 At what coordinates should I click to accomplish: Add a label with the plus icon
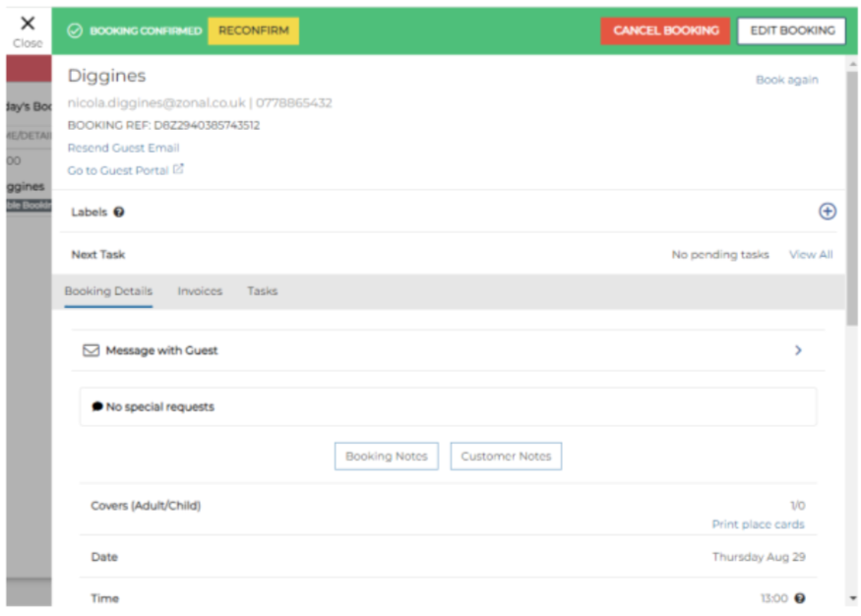[827, 212]
